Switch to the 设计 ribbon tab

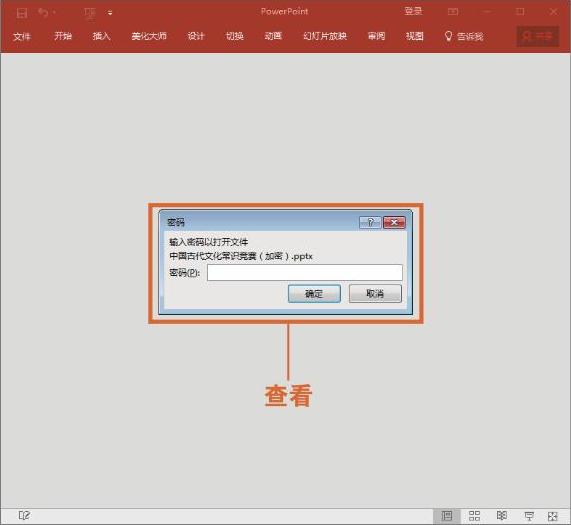(x=196, y=36)
